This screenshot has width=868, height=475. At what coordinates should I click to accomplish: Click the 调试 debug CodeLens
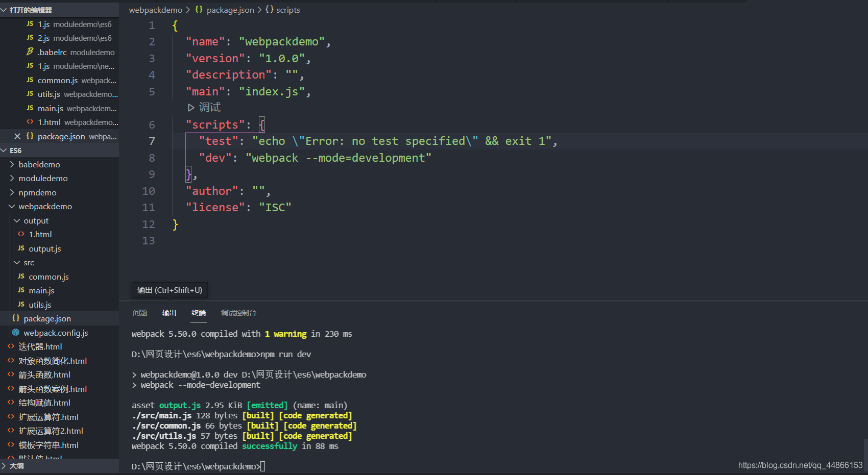pyautogui.click(x=204, y=107)
